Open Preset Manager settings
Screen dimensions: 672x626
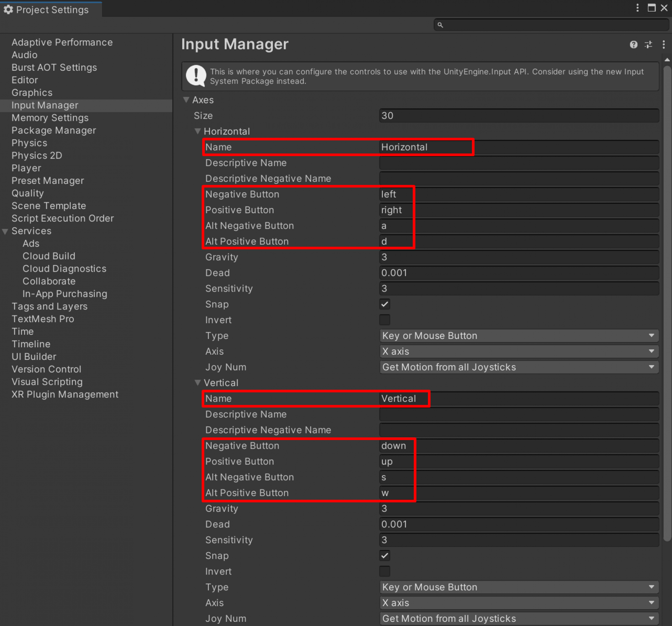pyautogui.click(x=48, y=181)
